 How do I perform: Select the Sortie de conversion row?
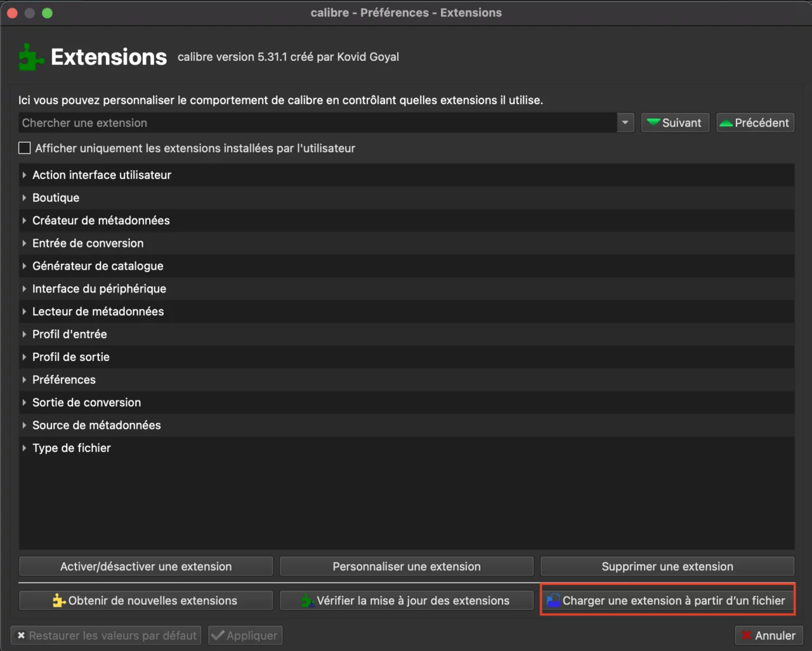coord(407,402)
